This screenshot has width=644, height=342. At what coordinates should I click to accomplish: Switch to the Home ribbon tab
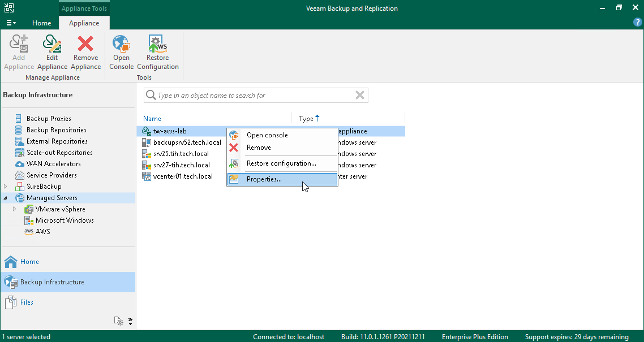[x=41, y=23]
